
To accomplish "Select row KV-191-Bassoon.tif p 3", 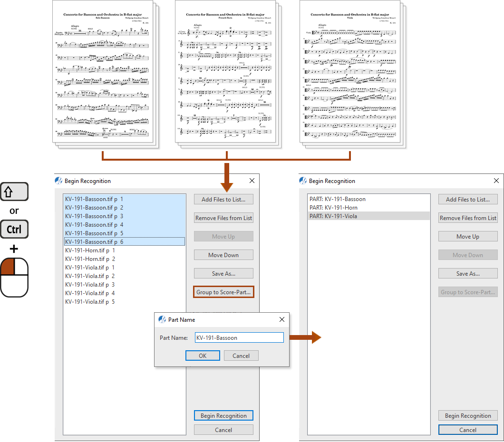I will pyautogui.click(x=125, y=216).
